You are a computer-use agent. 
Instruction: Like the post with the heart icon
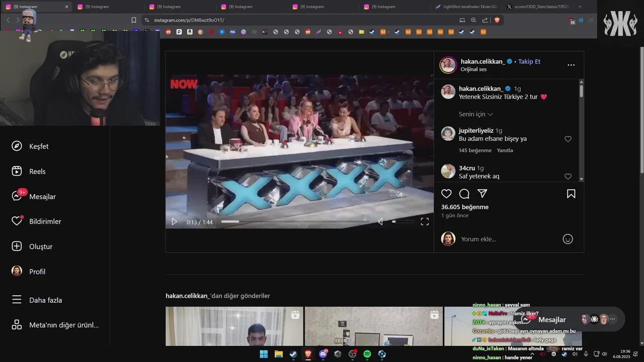pos(446,194)
